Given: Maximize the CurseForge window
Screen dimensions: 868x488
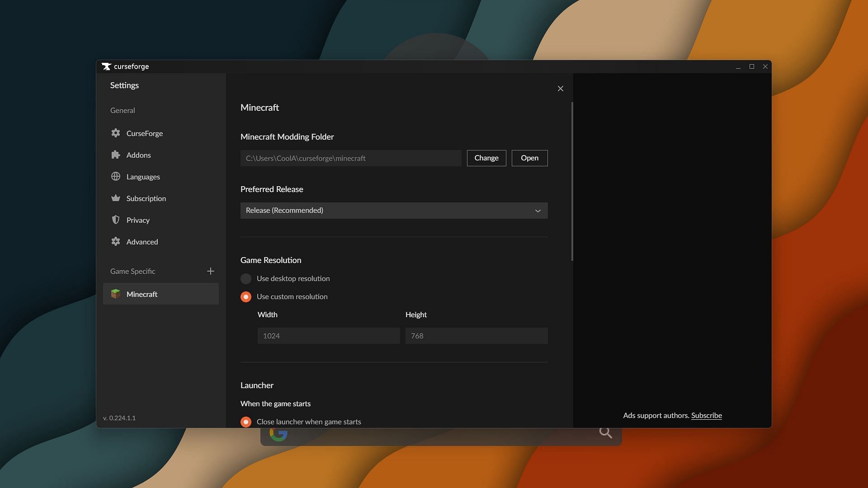Looking at the screenshot, I should (752, 66).
